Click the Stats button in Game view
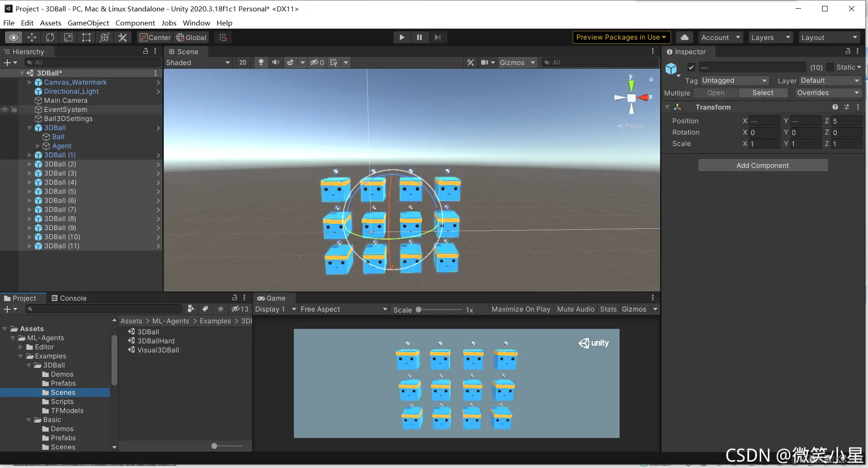Screen dimensions: 868x468 click(608, 309)
